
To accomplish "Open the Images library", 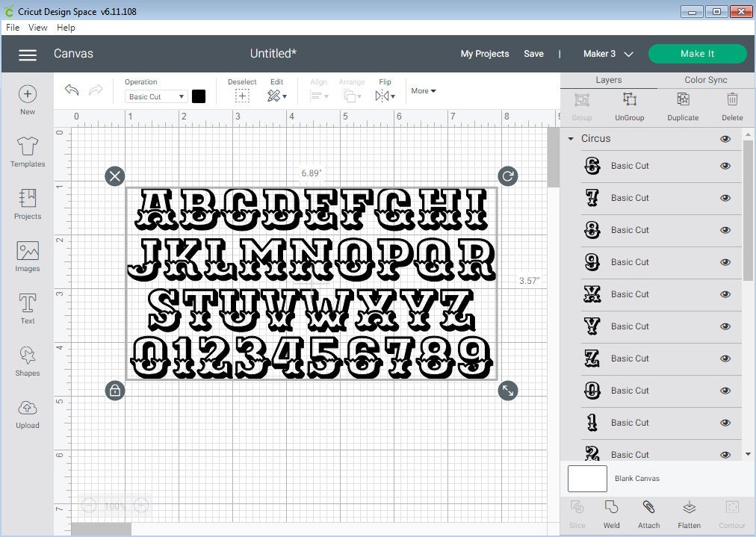I will tap(27, 254).
